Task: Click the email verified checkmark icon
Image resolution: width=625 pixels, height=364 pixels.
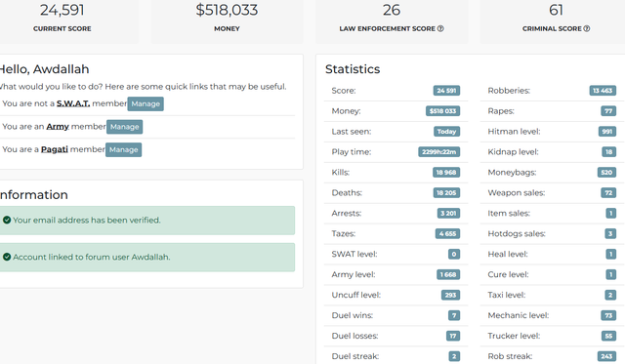Action: [7, 220]
